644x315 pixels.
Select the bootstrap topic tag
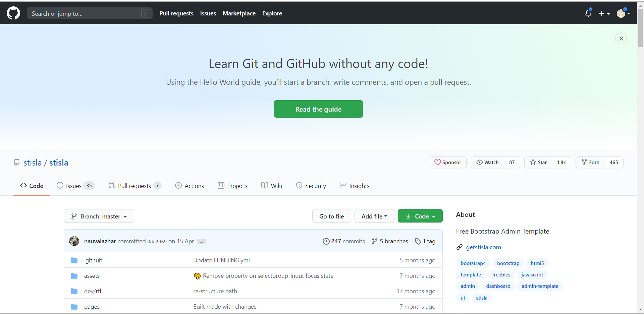[508, 263]
